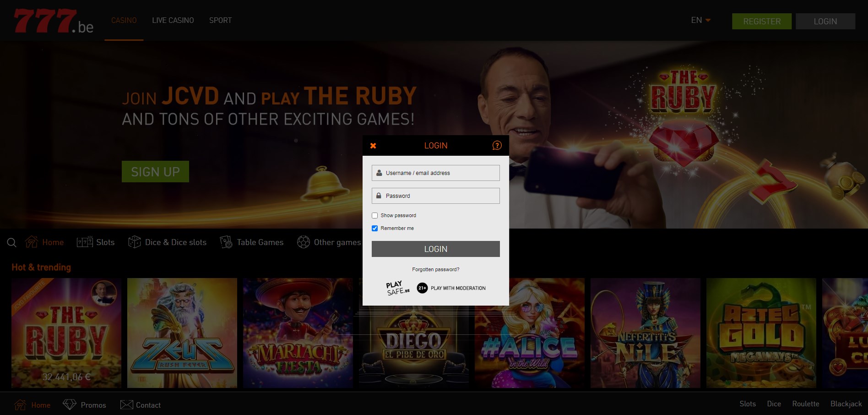
Task: Click the Hot & trending heading
Action: click(x=41, y=267)
